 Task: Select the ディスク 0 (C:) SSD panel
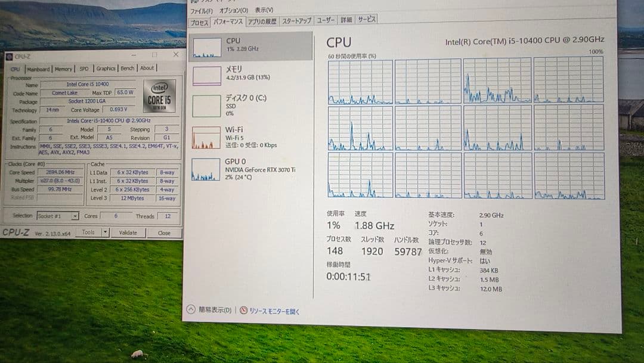click(250, 107)
